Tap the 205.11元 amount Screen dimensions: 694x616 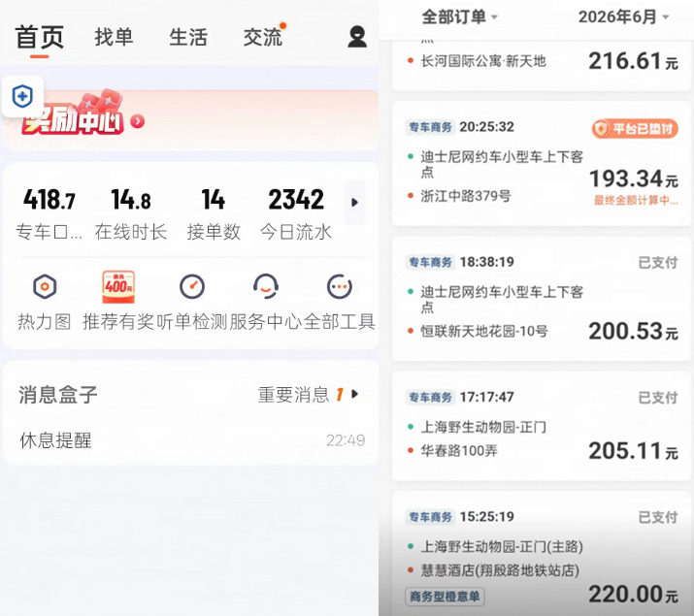coord(634,451)
